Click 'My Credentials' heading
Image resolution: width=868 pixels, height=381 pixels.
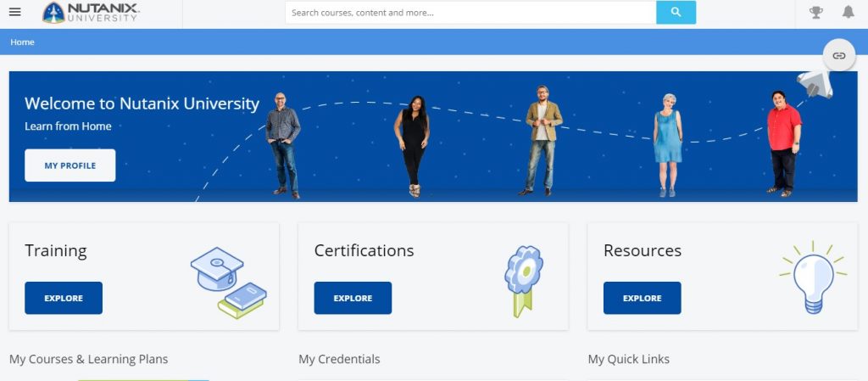tap(339, 359)
